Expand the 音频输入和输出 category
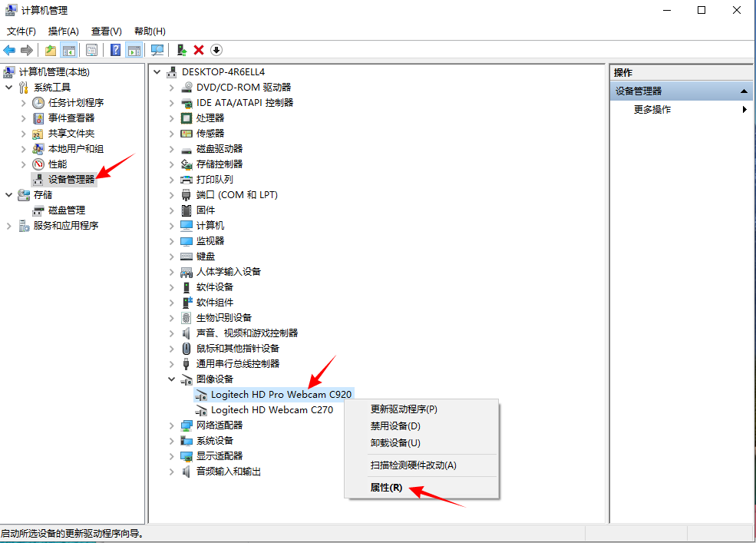 [172, 472]
